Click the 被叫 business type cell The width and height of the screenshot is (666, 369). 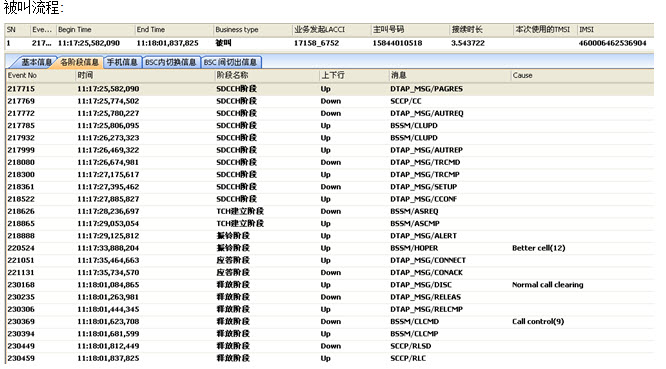[x=223, y=43]
